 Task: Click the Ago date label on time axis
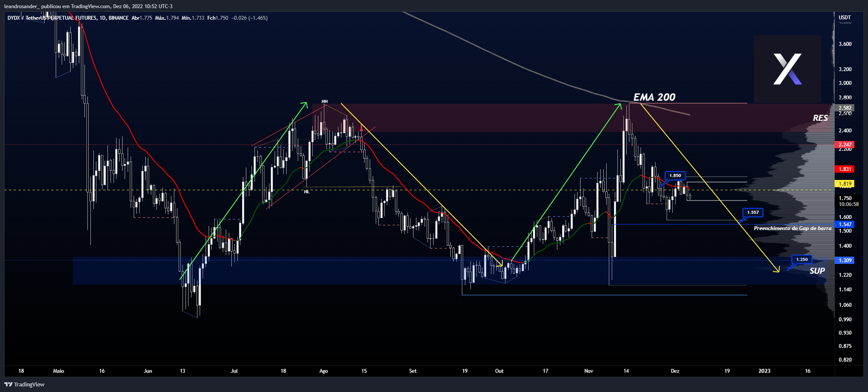click(x=323, y=371)
